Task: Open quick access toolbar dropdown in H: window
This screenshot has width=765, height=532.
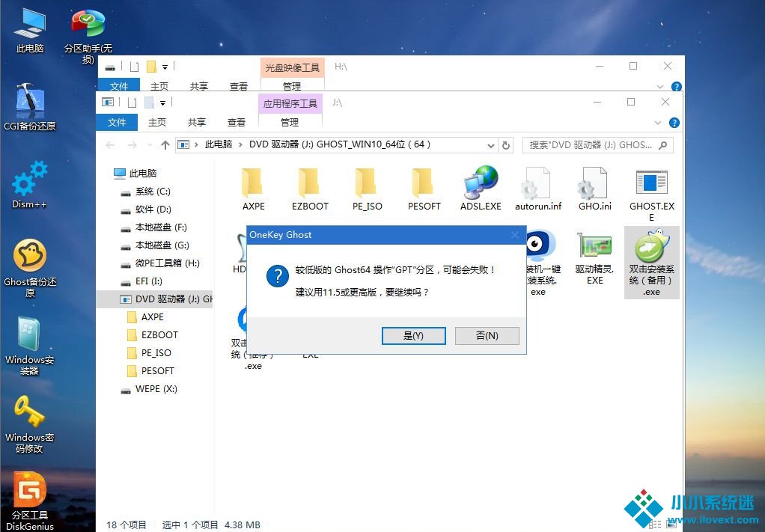Action: 165,67
